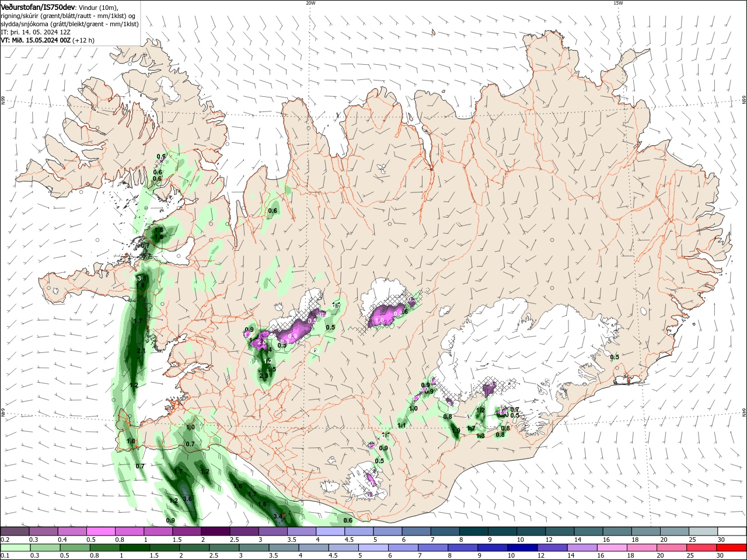
Task: Click the deep navy rainfall swatch labeled 10
Action: click(x=522, y=548)
